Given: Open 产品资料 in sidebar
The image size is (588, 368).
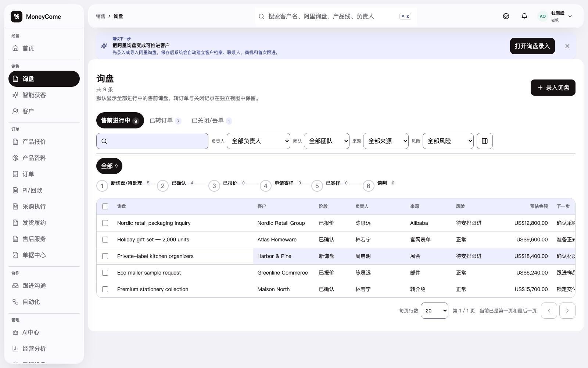Looking at the screenshot, I should 44,158.
